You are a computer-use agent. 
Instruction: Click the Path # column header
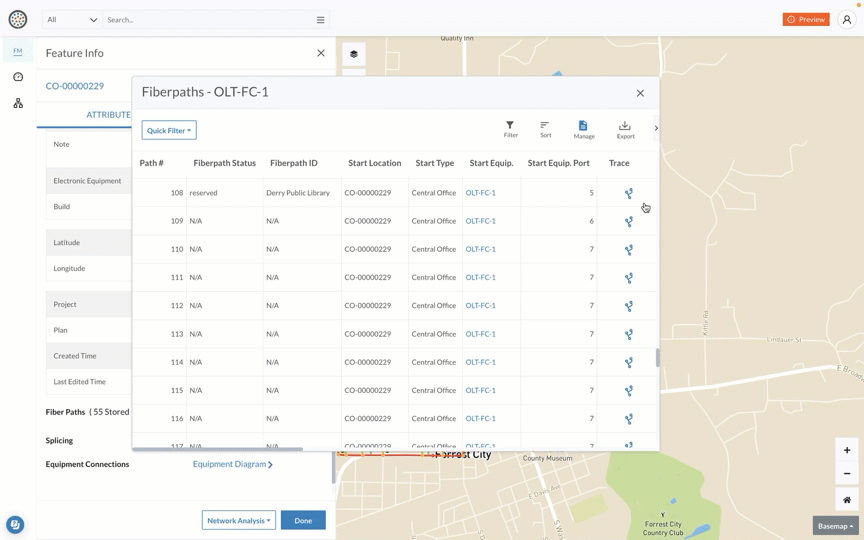click(x=151, y=163)
